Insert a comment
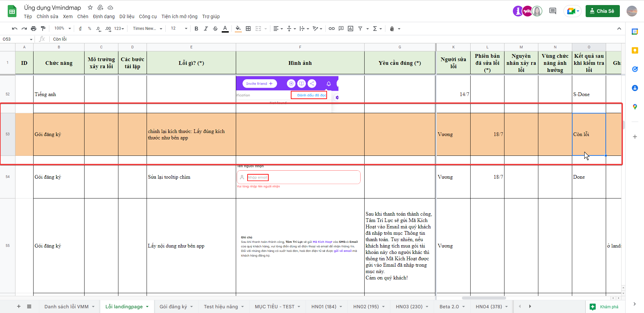The width and height of the screenshot is (644, 313). (341, 29)
